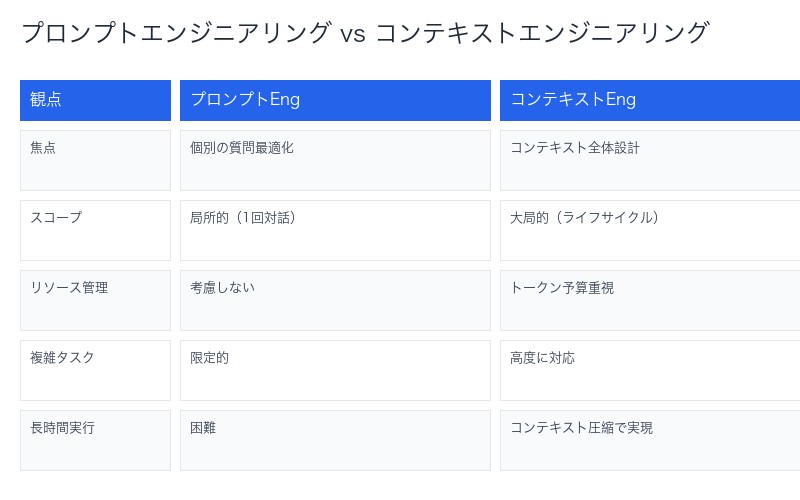Select the 局所的（1回対話） cell
Image resolution: width=800 pixels, height=500 pixels.
click(x=335, y=230)
